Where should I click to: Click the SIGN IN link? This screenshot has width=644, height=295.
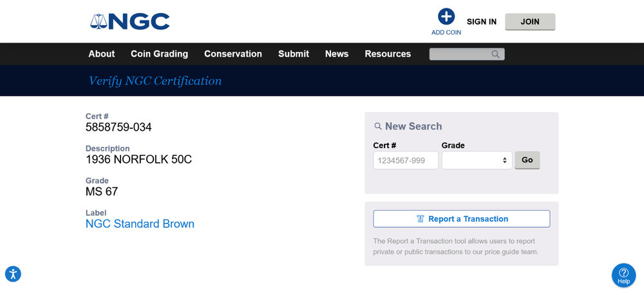(x=481, y=22)
